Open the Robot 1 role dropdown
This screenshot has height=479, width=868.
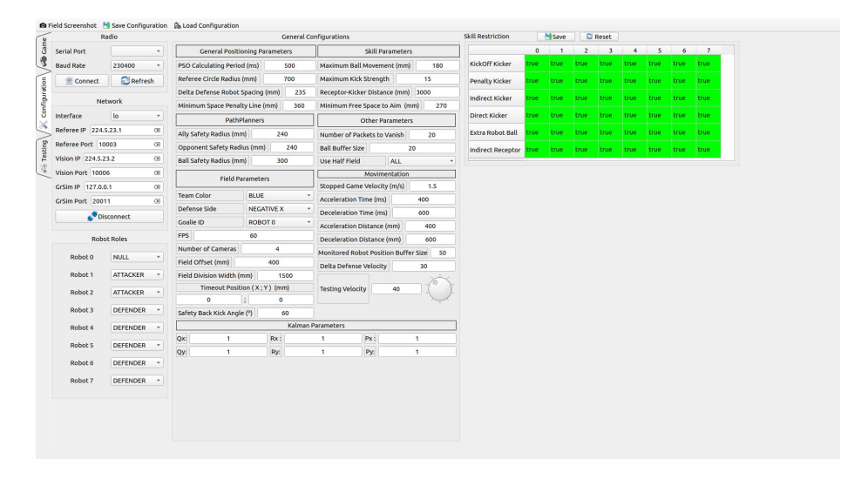(x=137, y=275)
